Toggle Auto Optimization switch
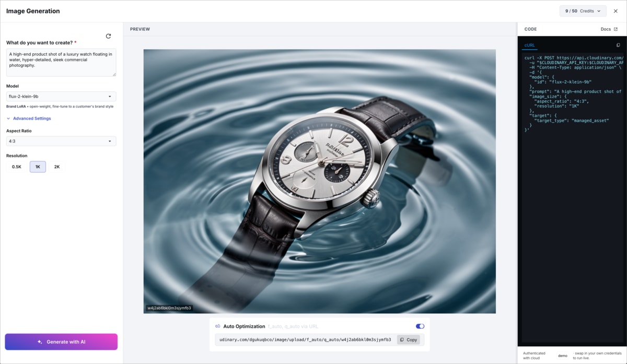This screenshot has height=364, width=627. (x=420, y=326)
